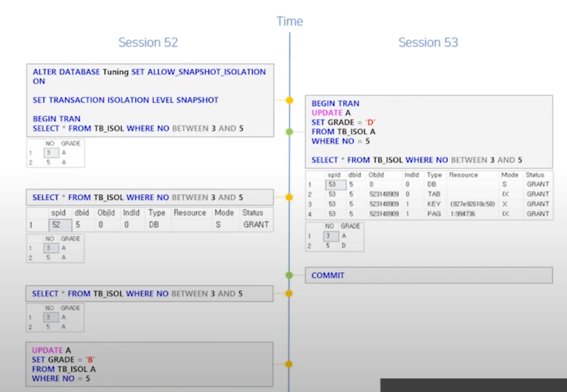Click the first yellow timeline dot for Session 52
Viewport: 567px width, 392px height.
(289, 100)
